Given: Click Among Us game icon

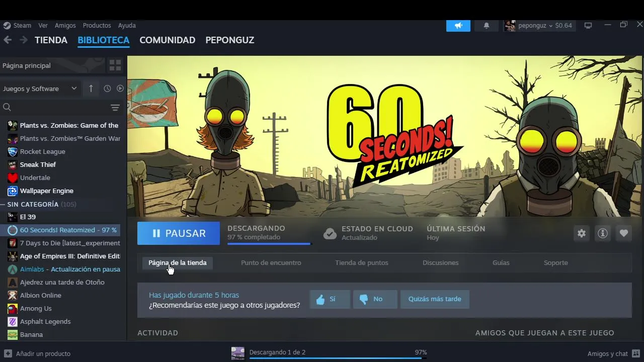Looking at the screenshot, I should 13,308.
